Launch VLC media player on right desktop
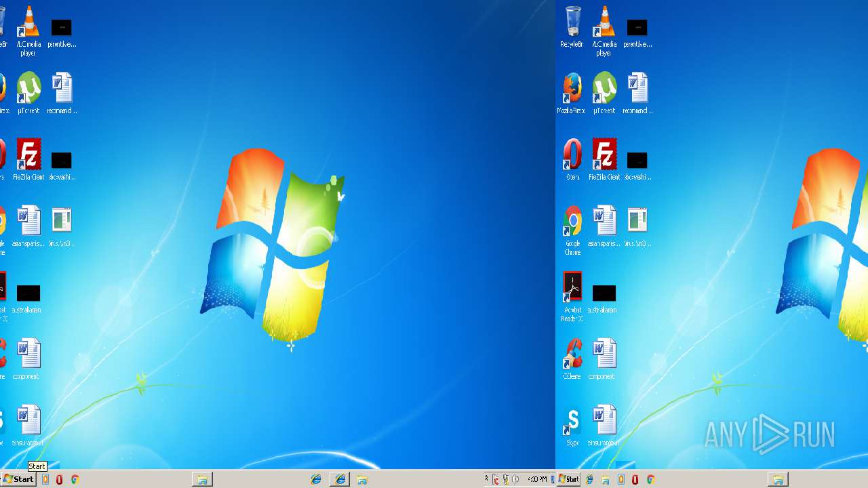The image size is (868, 488). coord(604,31)
